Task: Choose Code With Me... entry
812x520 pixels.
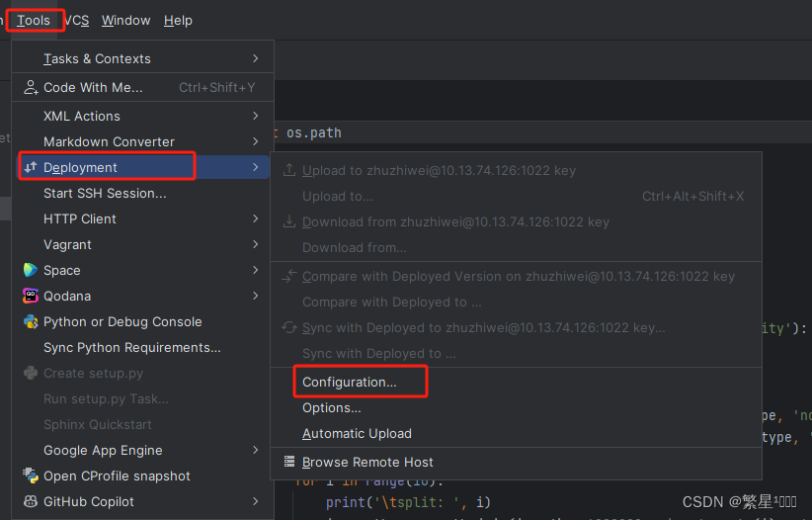Action: (x=143, y=88)
